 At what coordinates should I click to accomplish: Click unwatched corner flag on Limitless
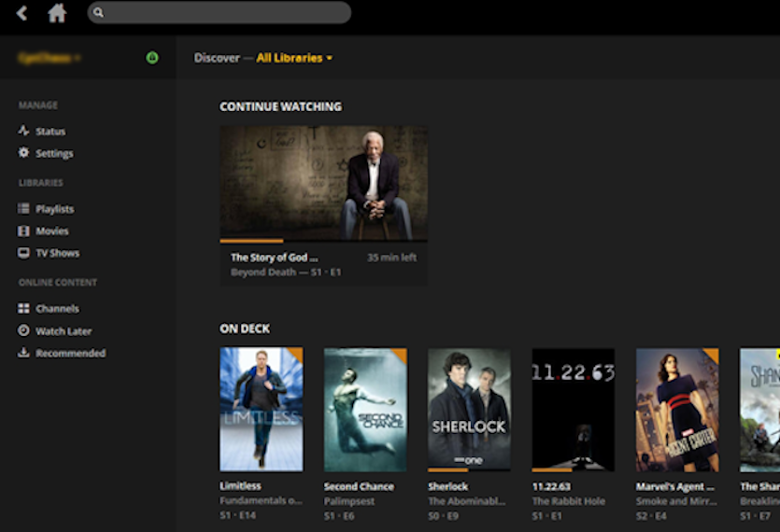(x=296, y=354)
